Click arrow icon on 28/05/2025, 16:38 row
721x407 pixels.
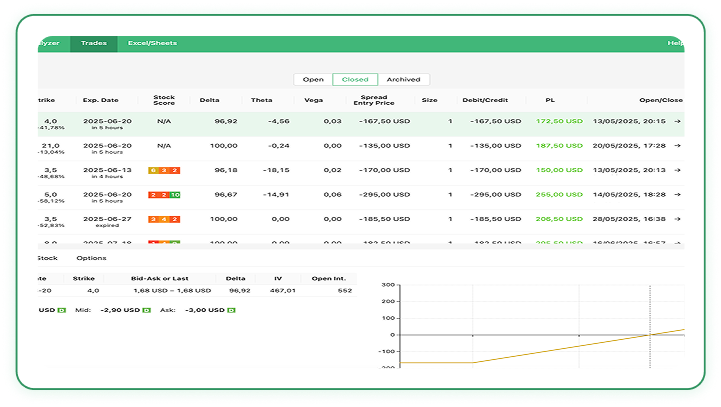677,219
